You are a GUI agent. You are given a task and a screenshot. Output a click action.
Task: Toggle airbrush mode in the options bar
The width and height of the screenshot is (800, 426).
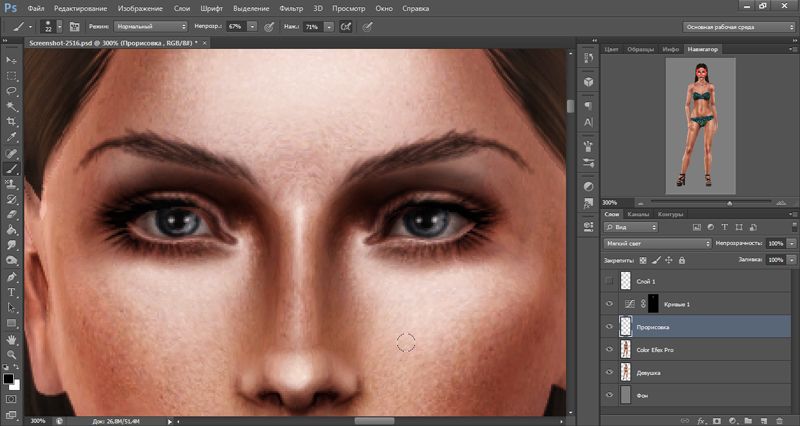click(x=346, y=27)
